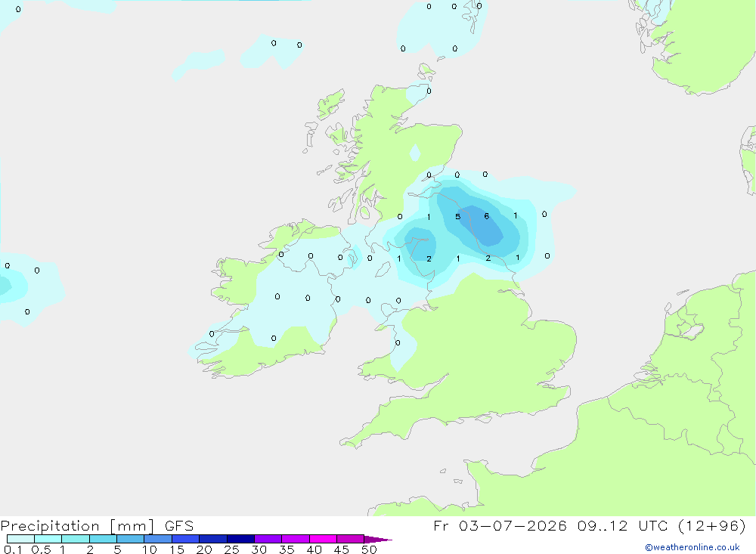Select the 30–35 mm violet legend swatch

click(x=268, y=539)
